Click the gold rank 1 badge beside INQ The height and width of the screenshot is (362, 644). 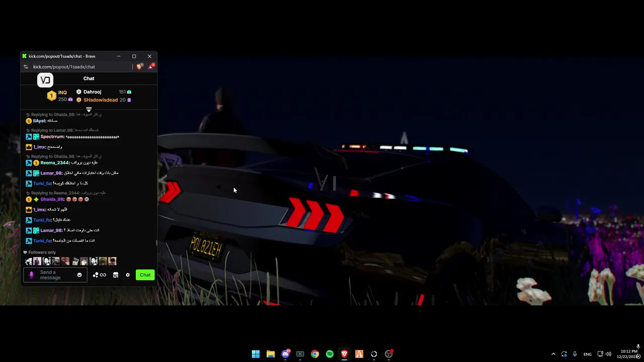[x=51, y=96]
